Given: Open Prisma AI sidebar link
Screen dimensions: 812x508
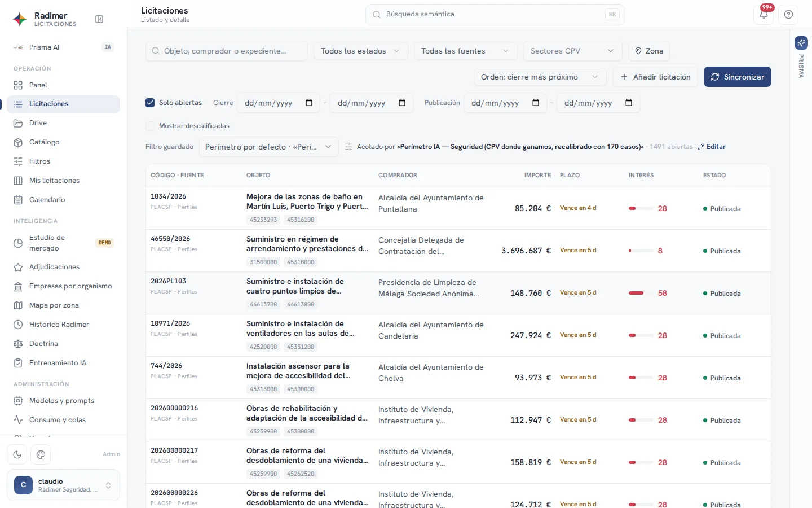Looking at the screenshot, I should pos(63,47).
